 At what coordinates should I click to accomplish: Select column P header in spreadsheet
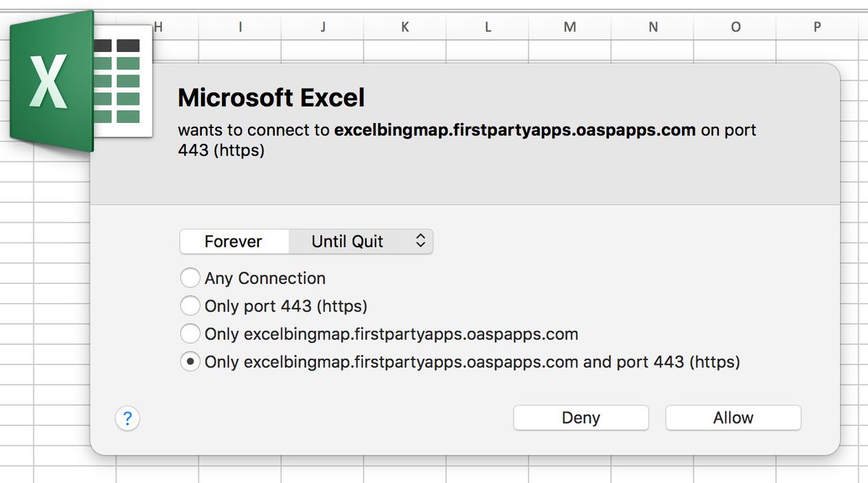click(x=817, y=27)
